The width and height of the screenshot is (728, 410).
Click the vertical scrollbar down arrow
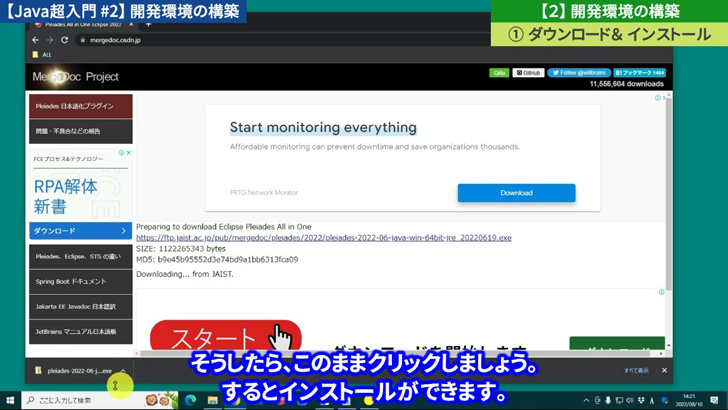coord(669,346)
